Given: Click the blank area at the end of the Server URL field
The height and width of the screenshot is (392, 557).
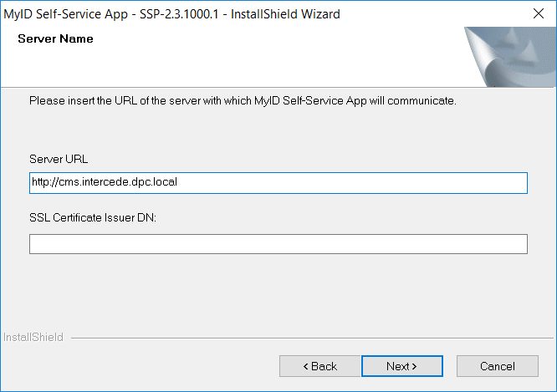Looking at the screenshot, I should tap(351, 183).
